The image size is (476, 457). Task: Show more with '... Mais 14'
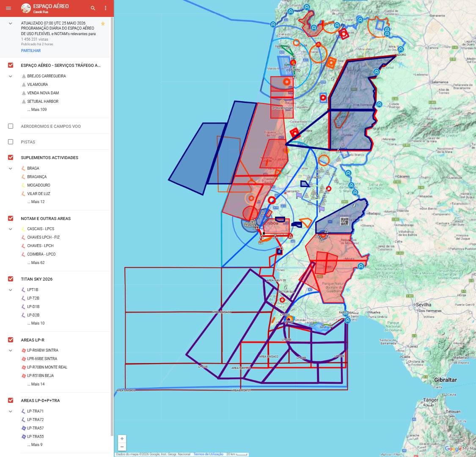[36, 384]
